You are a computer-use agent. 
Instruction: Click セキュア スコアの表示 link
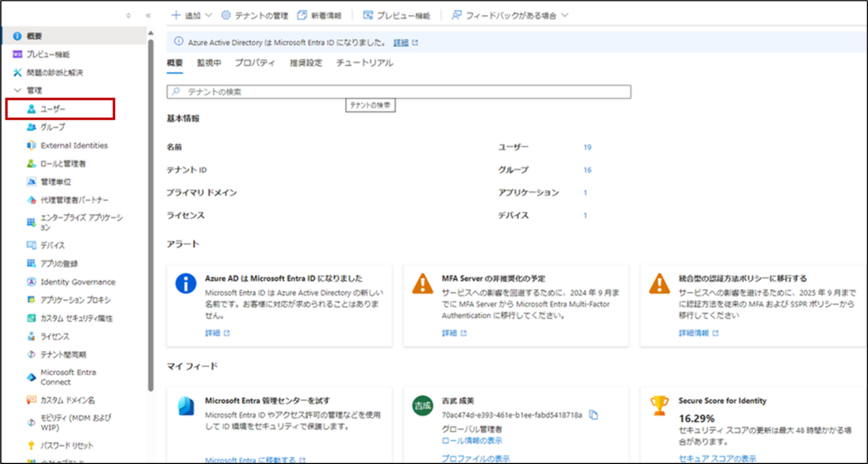[x=718, y=458]
